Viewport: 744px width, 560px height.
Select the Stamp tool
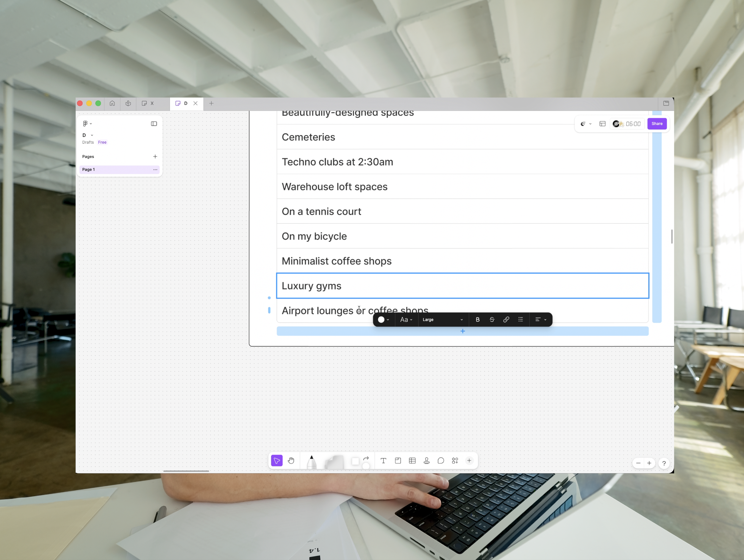point(426,460)
